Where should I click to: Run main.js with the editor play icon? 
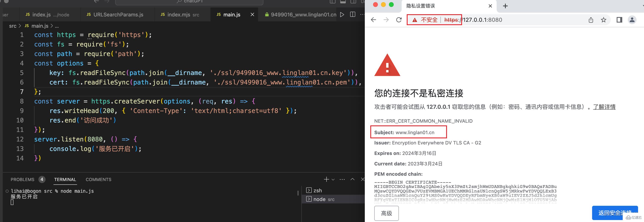point(342,14)
